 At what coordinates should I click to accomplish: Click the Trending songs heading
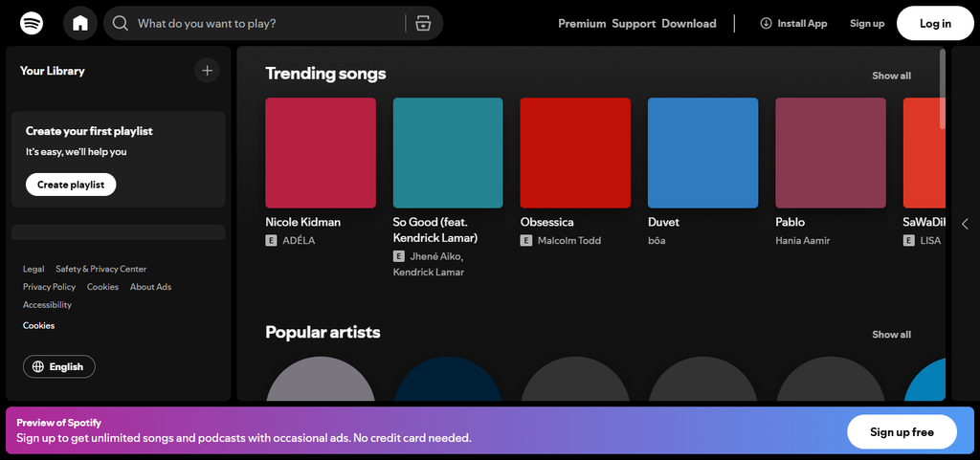(325, 74)
